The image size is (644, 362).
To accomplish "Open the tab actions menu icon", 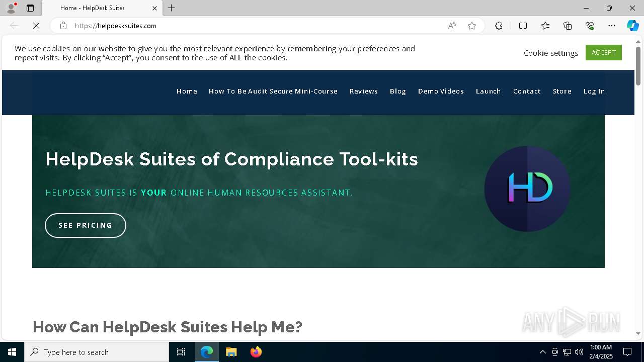I will (30, 8).
